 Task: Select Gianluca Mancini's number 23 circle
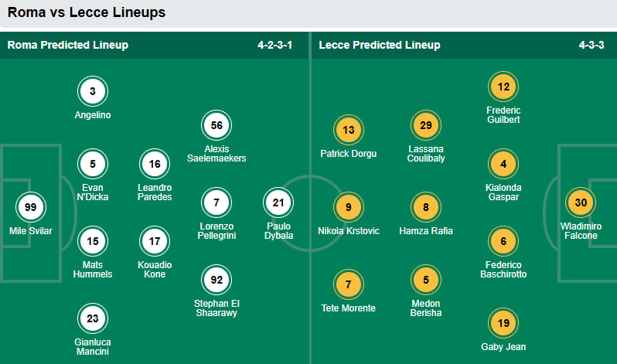point(93,318)
